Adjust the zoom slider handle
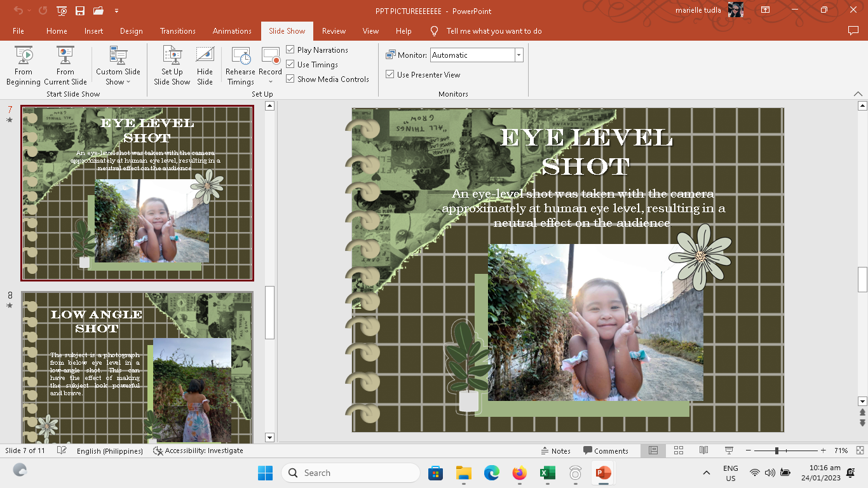Image resolution: width=868 pixels, height=488 pixels. click(776, 451)
